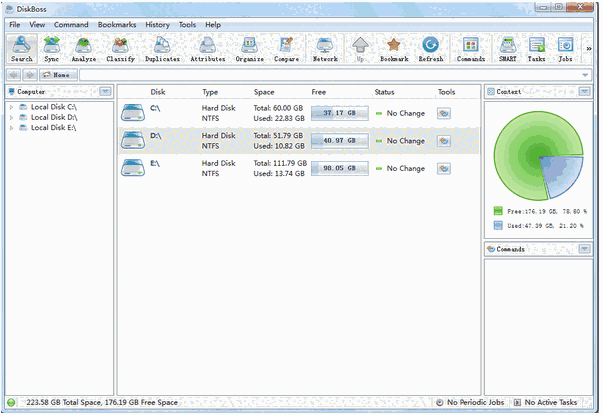
Task: Click the 37.17 GB free space bar
Action: pyautogui.click(x=340, y=113)
